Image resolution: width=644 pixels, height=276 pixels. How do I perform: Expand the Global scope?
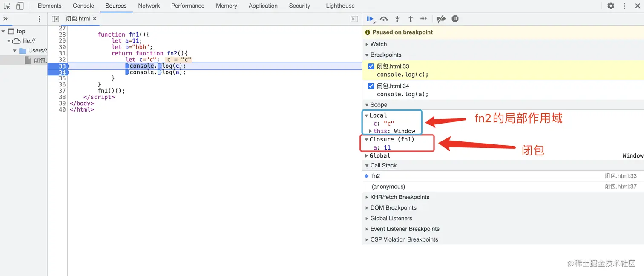366,156
